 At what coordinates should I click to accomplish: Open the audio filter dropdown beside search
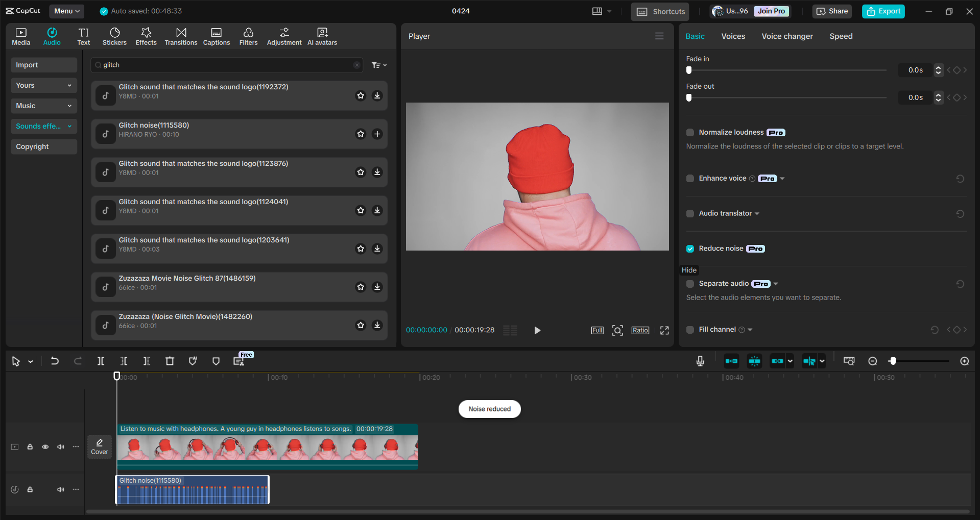click(379, 65)
